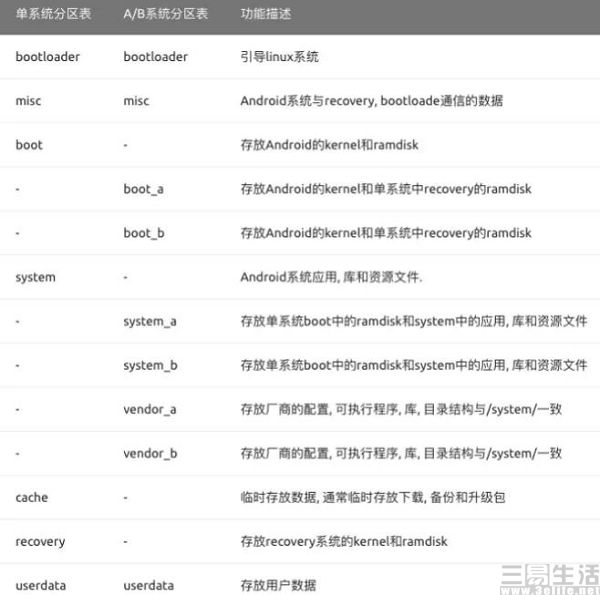Click the dash in the A/B column of the system row
The image size is (600, 595).
[126, 278]
